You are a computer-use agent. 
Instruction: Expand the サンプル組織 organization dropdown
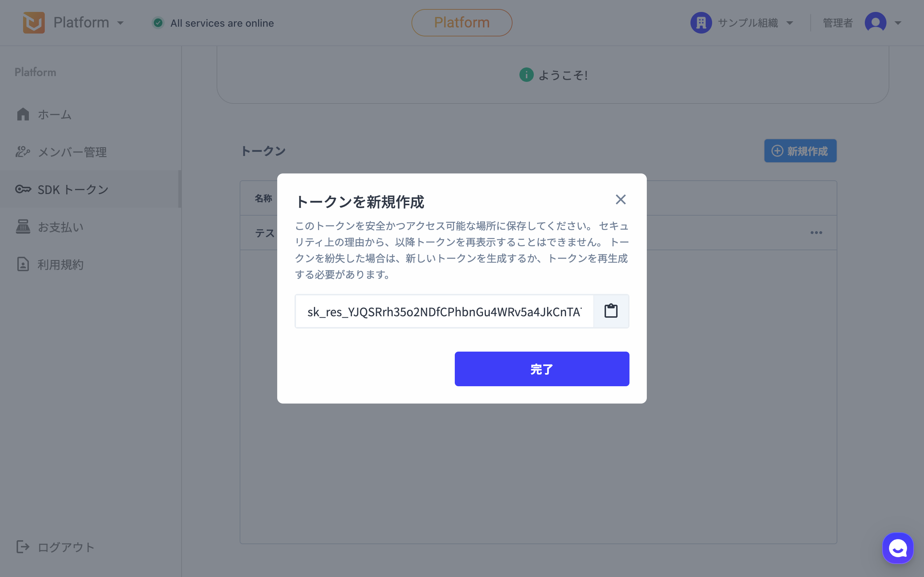click(x=790, y=23)
